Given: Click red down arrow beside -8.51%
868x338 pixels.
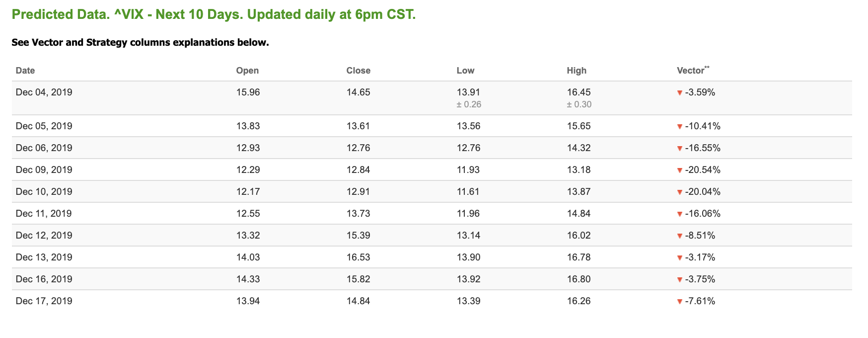Looking at the screenshot, I should (x=680, y=236).
